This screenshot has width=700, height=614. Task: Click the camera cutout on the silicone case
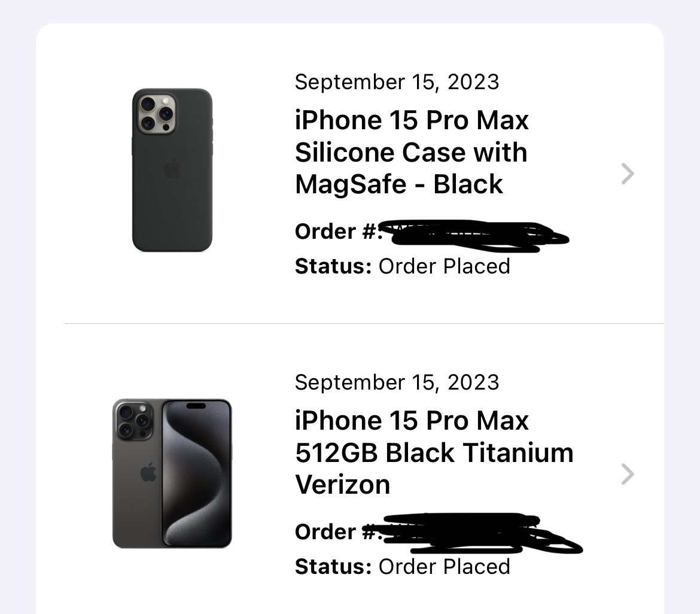(156, 113)
